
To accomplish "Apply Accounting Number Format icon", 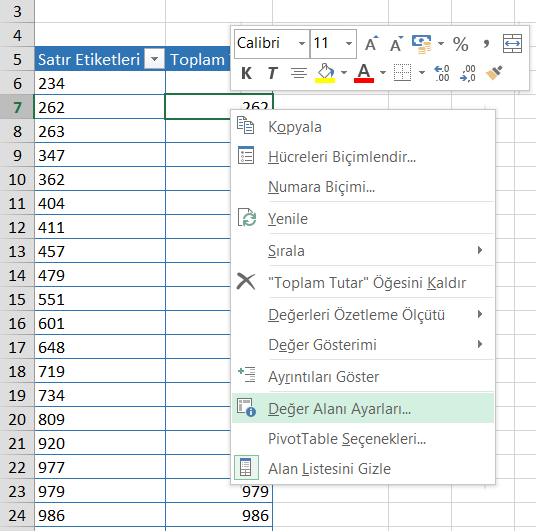I will [421, 44].
